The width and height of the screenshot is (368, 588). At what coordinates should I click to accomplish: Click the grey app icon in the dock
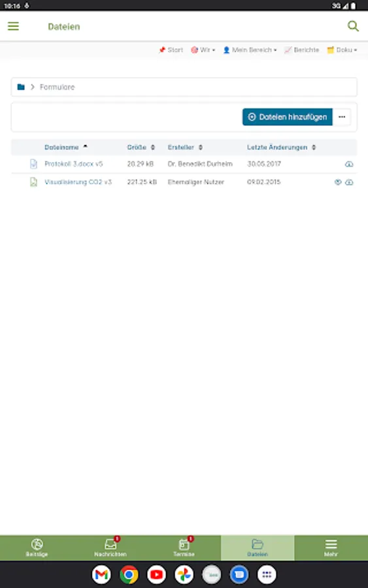212,574
